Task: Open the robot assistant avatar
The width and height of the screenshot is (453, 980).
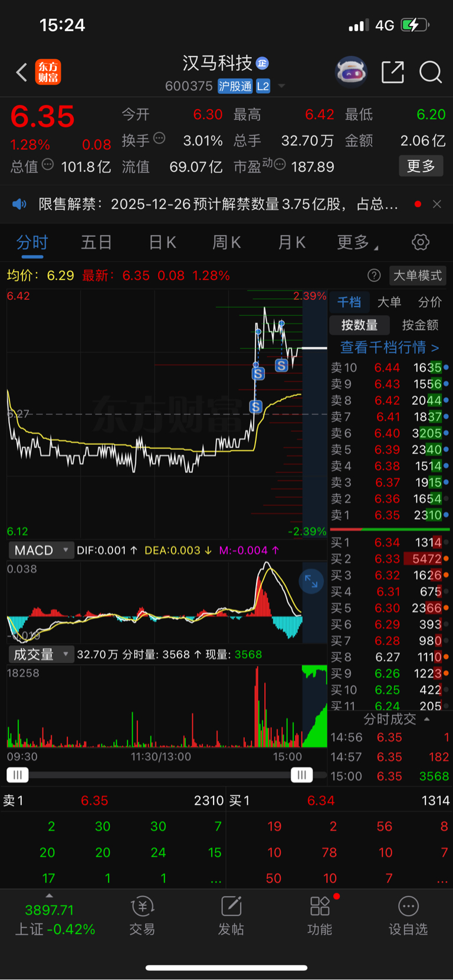Action: (x=351, y=72)
